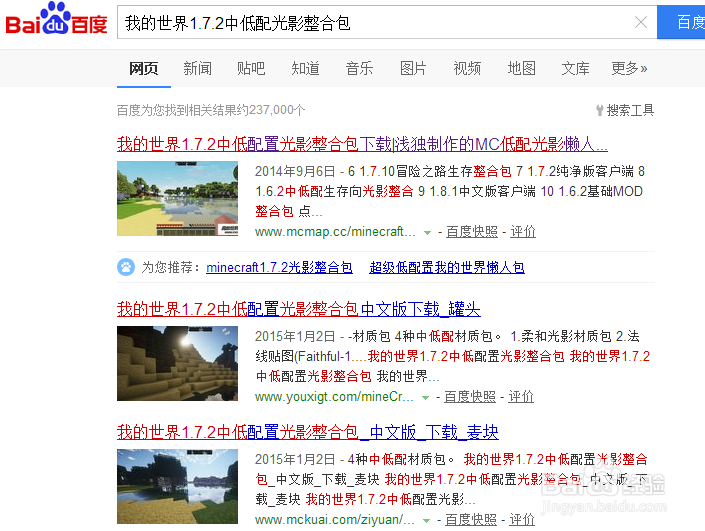Viewport: 705px width, 531px height.
Task: Open suggestion minecraft1.7.2光影整合包
Action: click(279, 268)
